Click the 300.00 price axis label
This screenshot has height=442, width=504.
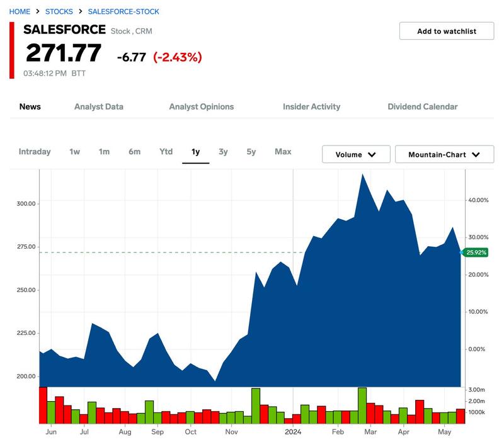(26, 203)
